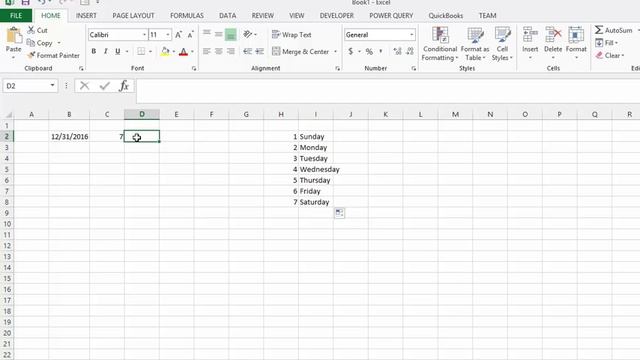Increase font size icon

coord(178,35)
